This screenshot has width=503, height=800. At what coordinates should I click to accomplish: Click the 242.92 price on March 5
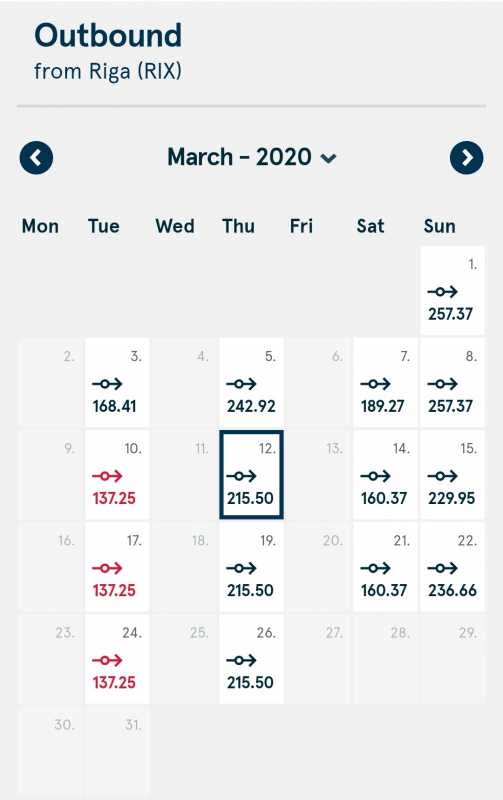251,406
